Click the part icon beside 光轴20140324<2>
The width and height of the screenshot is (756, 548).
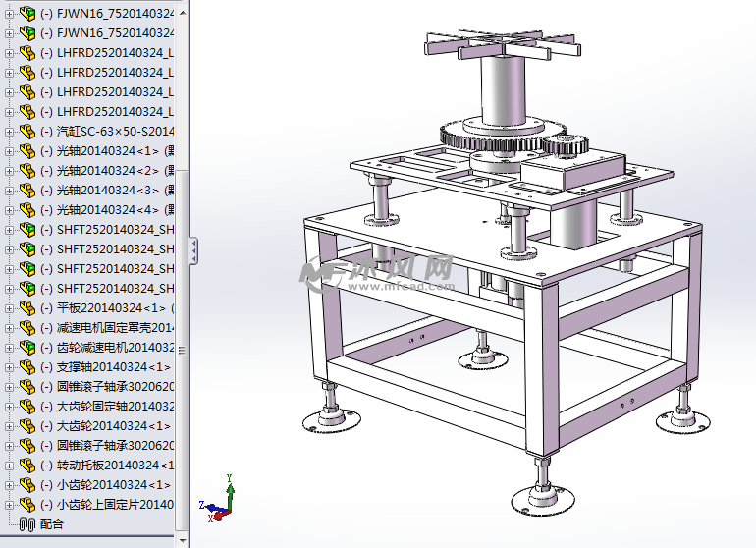tap(27, 171)
